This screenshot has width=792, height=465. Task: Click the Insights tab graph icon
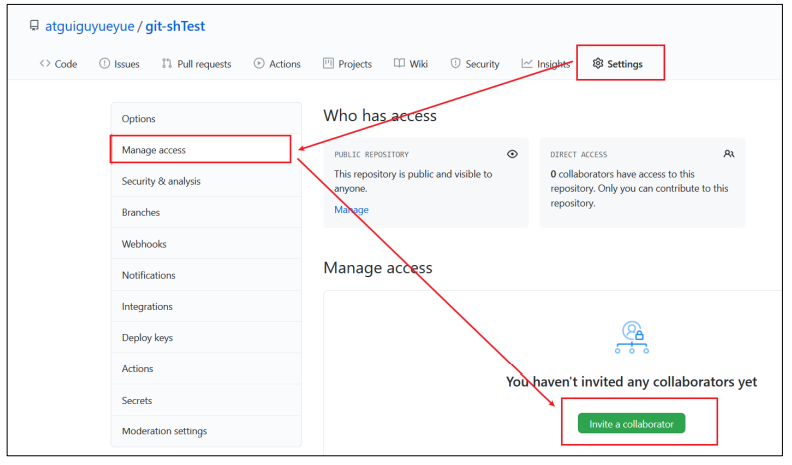point(527,63)
